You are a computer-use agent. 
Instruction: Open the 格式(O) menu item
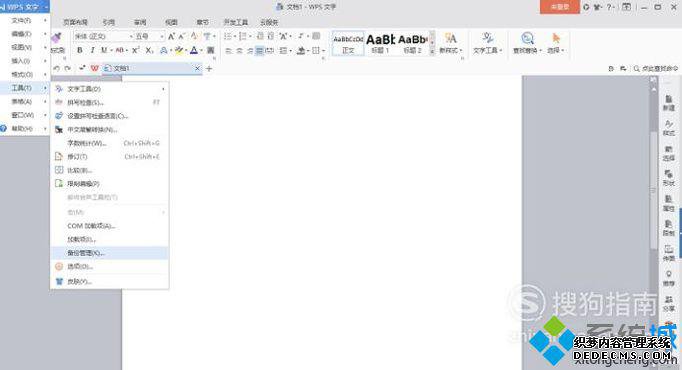[x=25, y=74]
